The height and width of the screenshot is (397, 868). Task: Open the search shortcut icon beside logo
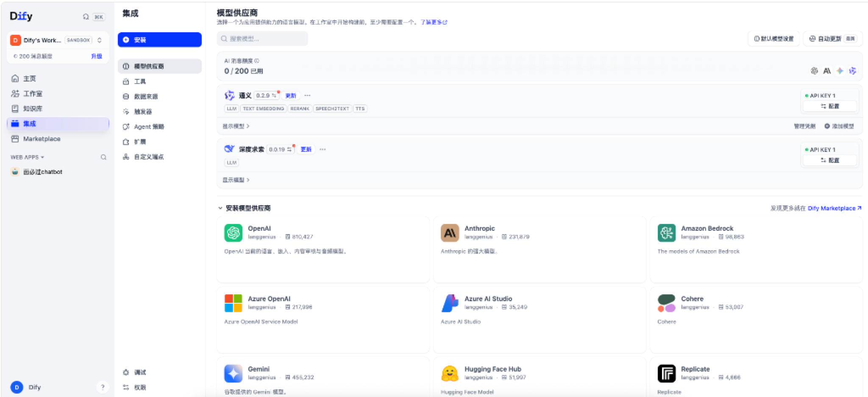86,17
